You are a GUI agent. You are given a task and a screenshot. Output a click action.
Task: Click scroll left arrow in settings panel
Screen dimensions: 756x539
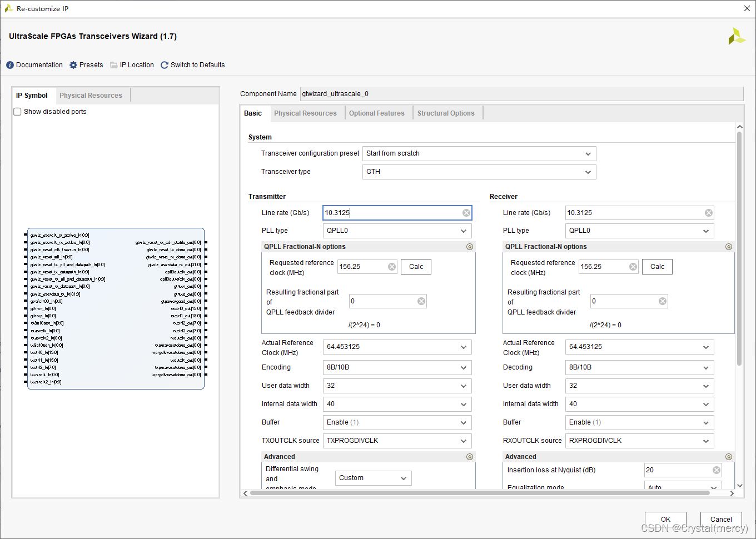(245, 493)
